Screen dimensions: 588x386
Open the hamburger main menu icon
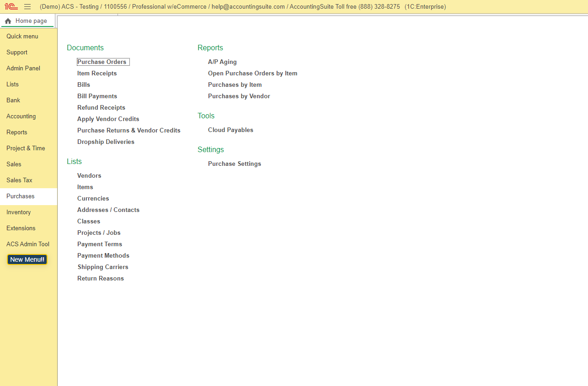tap(27, 7)
